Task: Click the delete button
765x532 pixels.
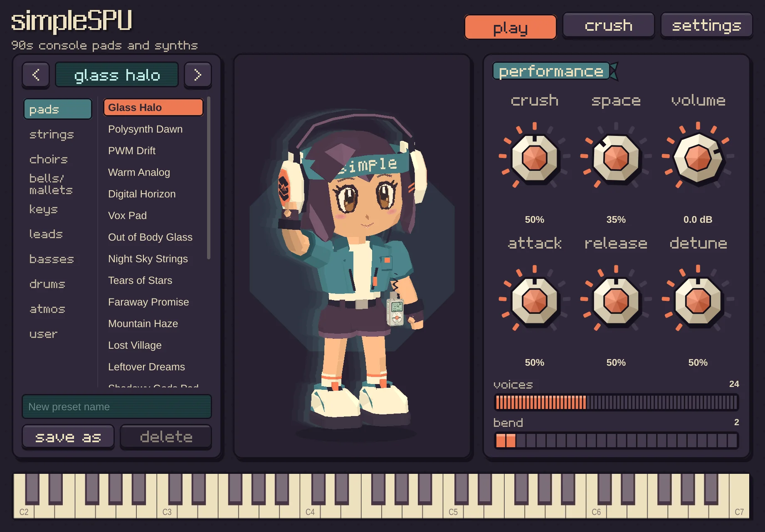Action: click(x=166, y=436)
